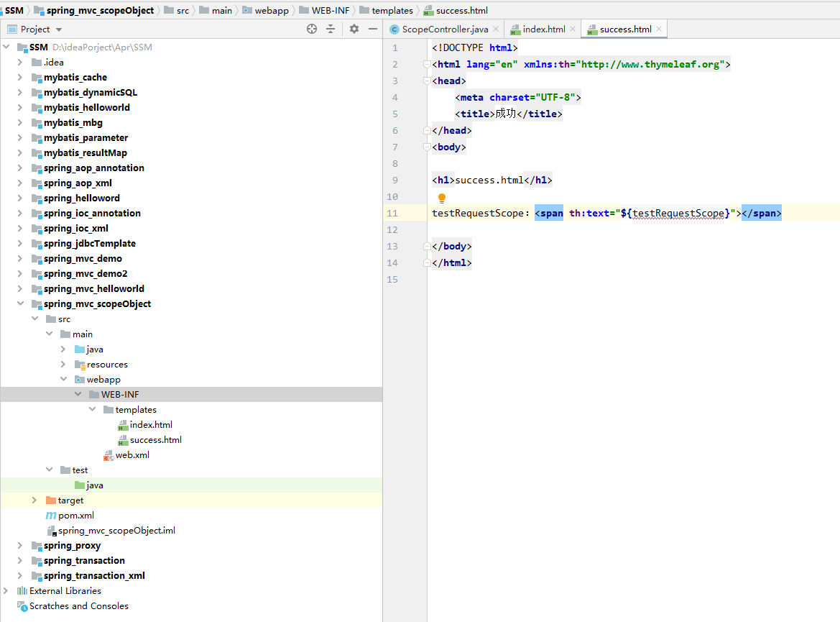Screen dimensions: 840x622
Task: Switch to index.html tab
Action: (544, 29)
